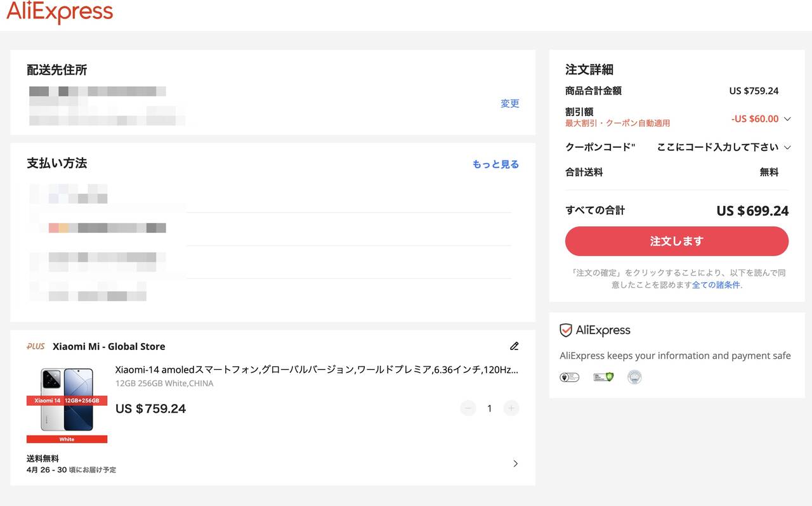Click the green shield security badge
Viewport: 812px width, 506px height.
(603, 377)
